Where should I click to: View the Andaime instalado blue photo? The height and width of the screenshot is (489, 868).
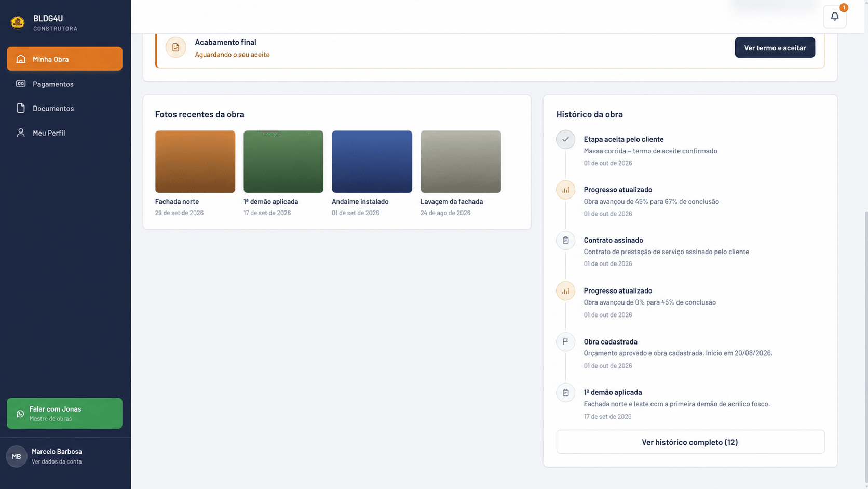point(372,162)
